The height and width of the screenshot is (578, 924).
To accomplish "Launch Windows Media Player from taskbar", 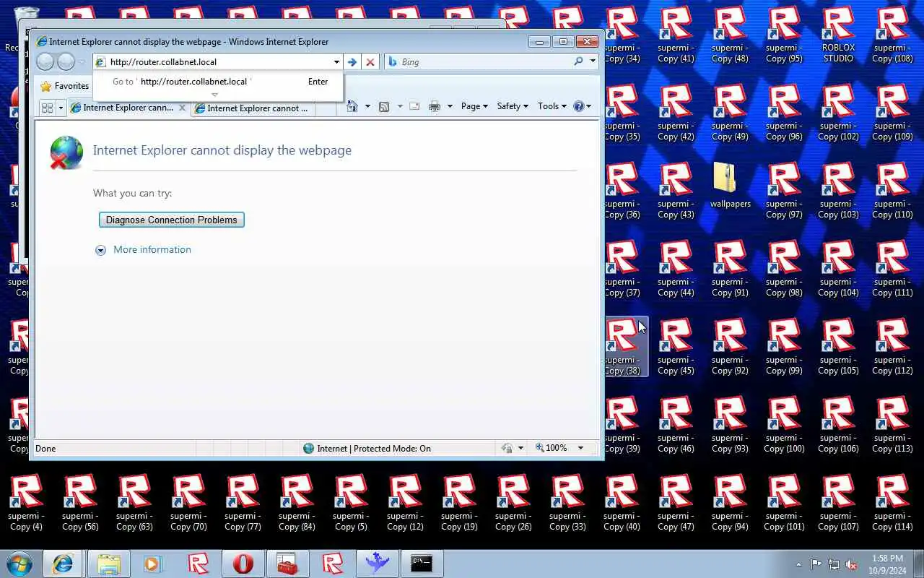I will 152,564.
